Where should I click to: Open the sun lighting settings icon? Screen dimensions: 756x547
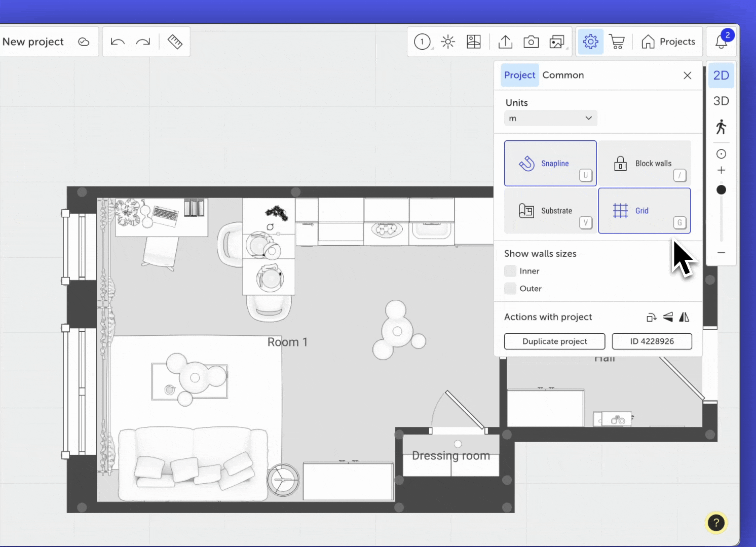(x=448, y=42)
